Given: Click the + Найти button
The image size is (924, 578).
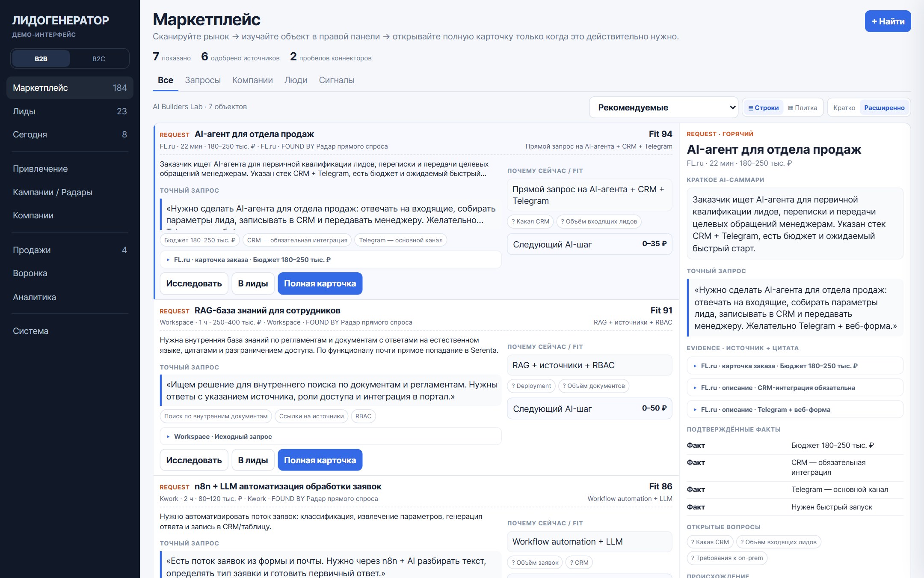Looking at the screenshot, I should pyautogui.click(x=888, y=21).
